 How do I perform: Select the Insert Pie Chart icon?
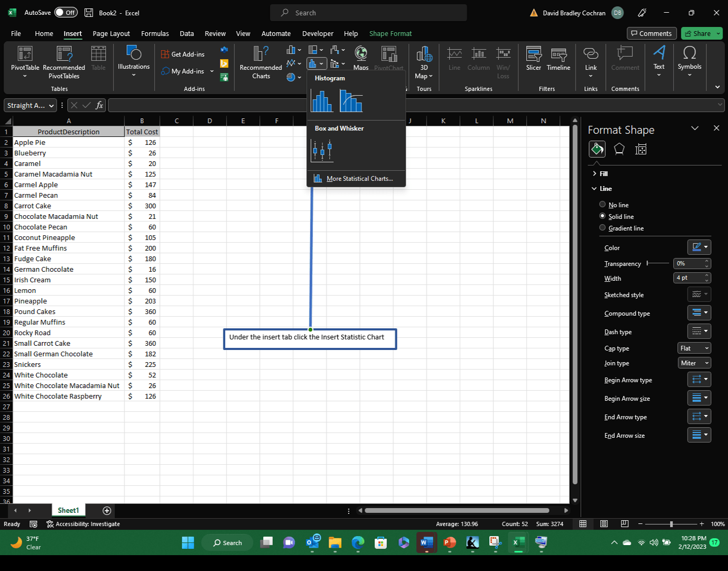[291, 77]
